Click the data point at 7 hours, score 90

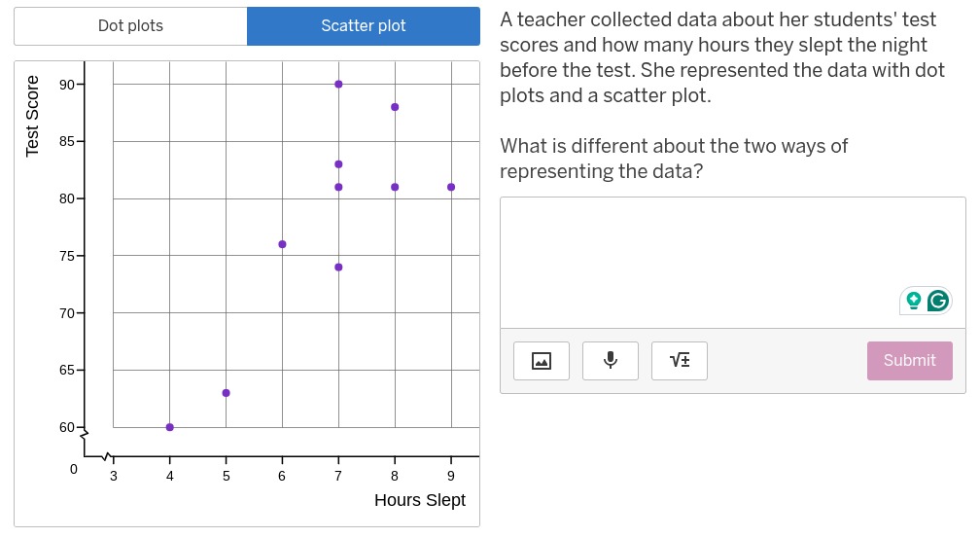point(338,85)
